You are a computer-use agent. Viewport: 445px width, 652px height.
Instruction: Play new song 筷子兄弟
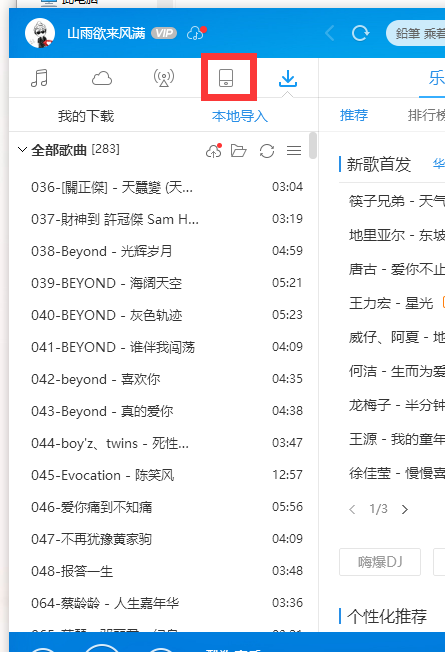pos(397,202)
